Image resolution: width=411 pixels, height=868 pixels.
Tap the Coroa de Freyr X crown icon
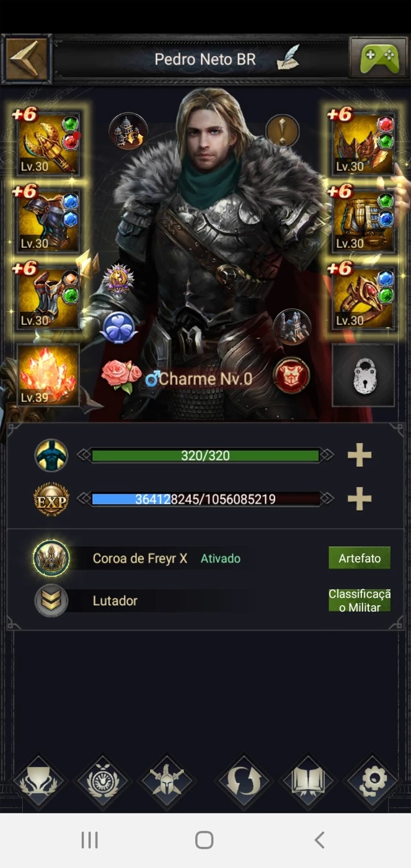[x=51, y=558]
